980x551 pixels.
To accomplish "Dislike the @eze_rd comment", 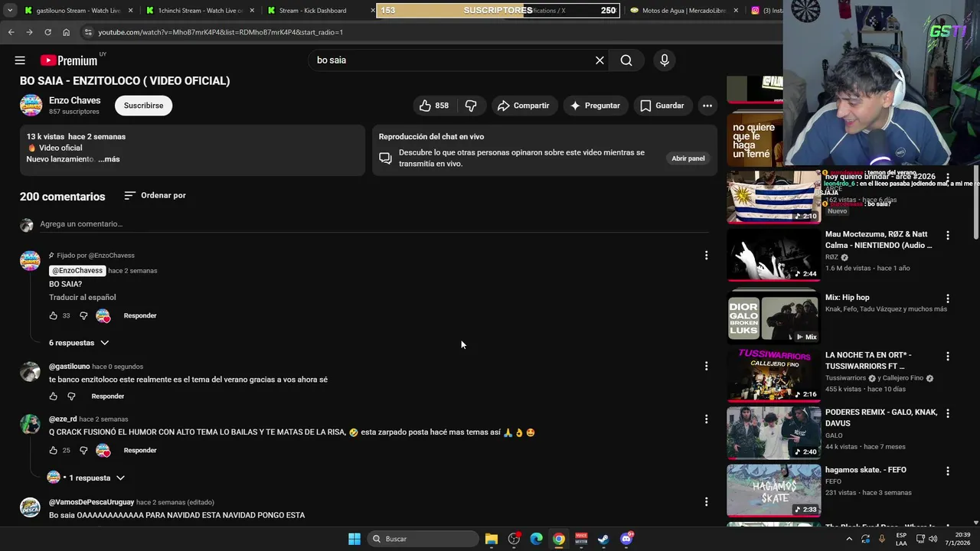I will tap(83, 450).
